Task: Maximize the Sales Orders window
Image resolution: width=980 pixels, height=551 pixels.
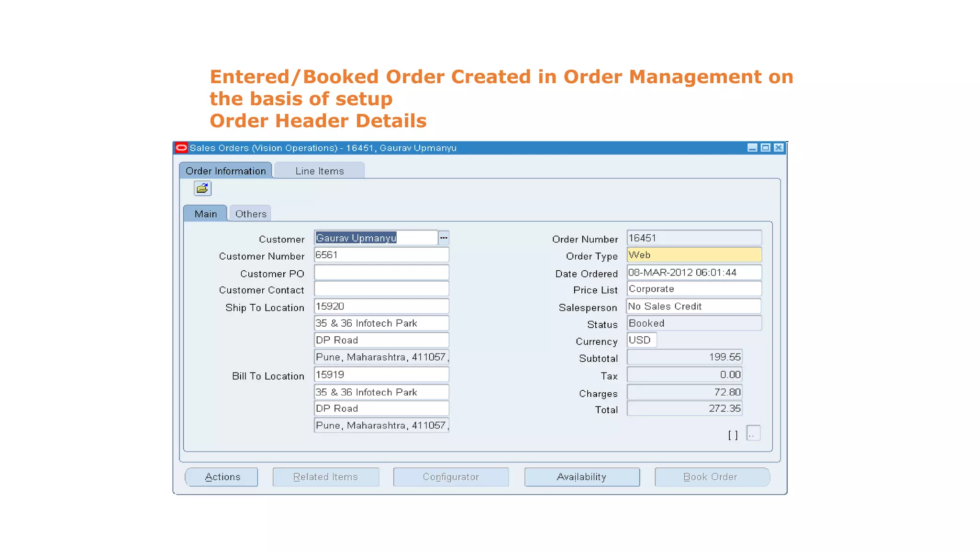Action: [766, 148]
